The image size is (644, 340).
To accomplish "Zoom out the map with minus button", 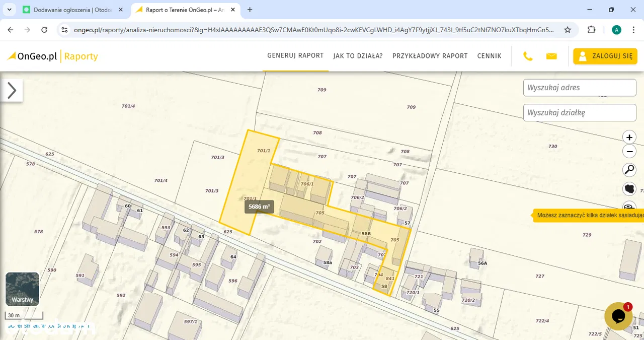I will pyautogui.click(x=629, y=151).
